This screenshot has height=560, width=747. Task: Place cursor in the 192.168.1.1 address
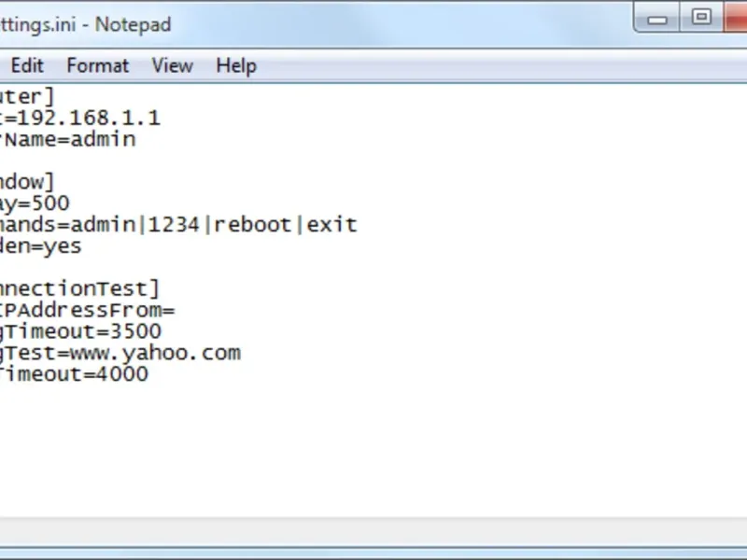click(89, 118)
